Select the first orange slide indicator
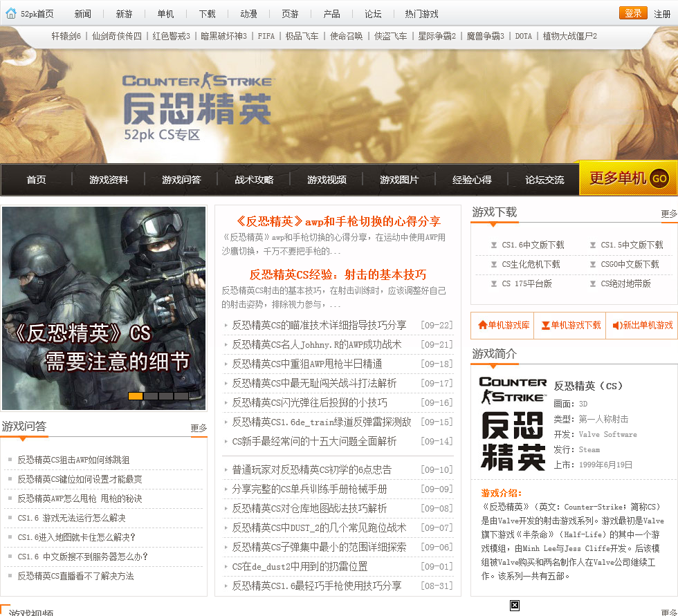Viewport: 678px width, 616px height. [136, 395]
